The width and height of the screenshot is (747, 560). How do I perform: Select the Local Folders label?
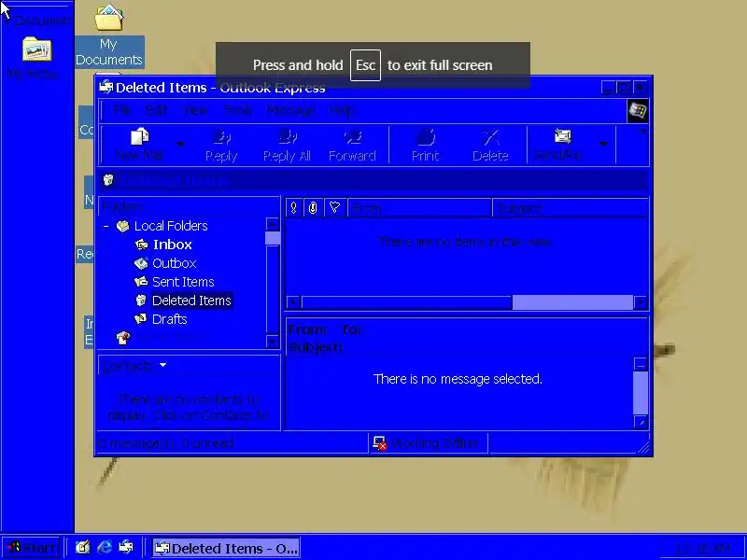pyautogui.click(x=171, y=226)
